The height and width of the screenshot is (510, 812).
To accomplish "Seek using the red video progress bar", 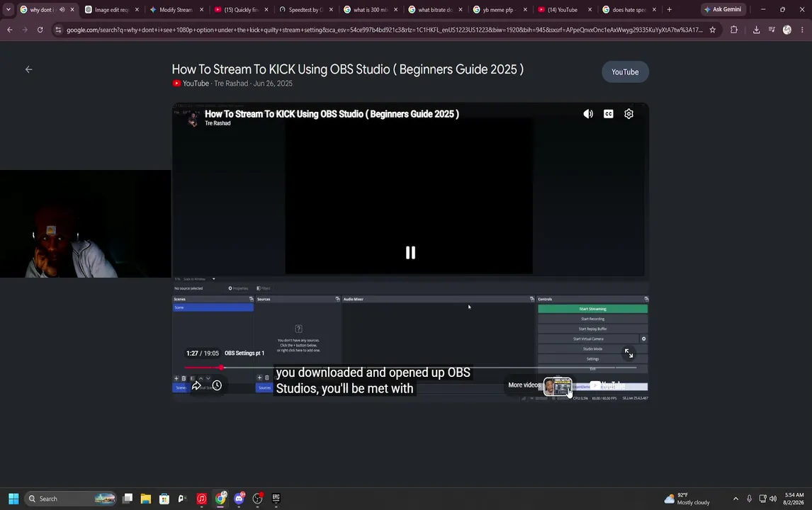I will [x=410, y=368].
